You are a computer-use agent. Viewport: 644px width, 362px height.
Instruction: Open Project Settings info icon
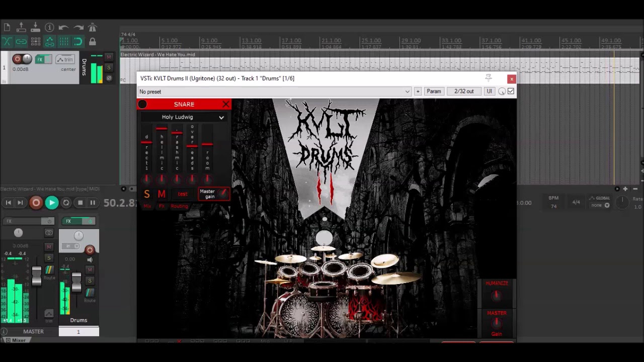pos(49,28)
